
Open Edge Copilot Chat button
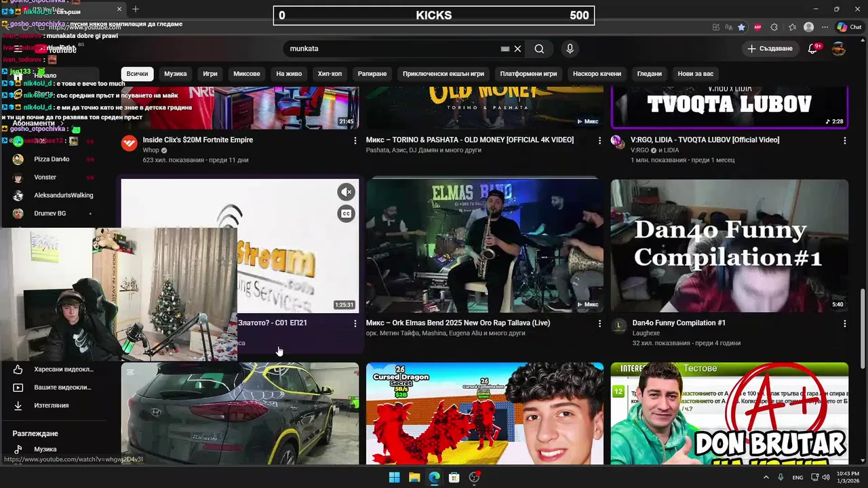coord(850,27)
